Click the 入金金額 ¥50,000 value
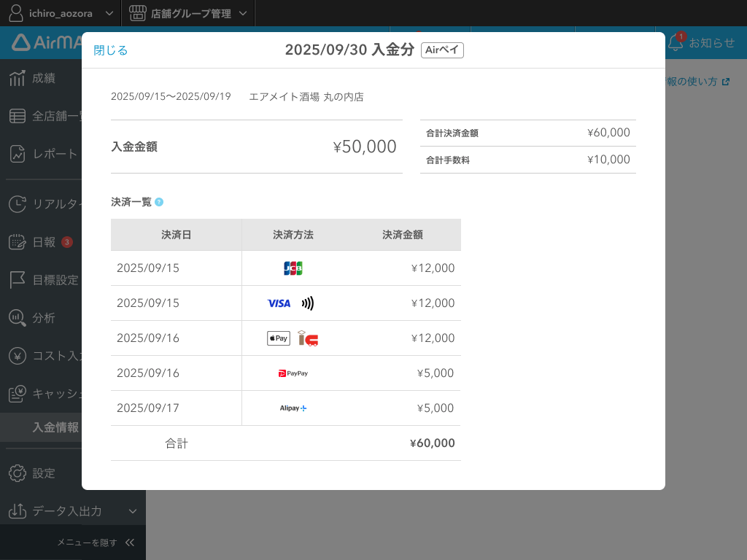 pos(365,147)
